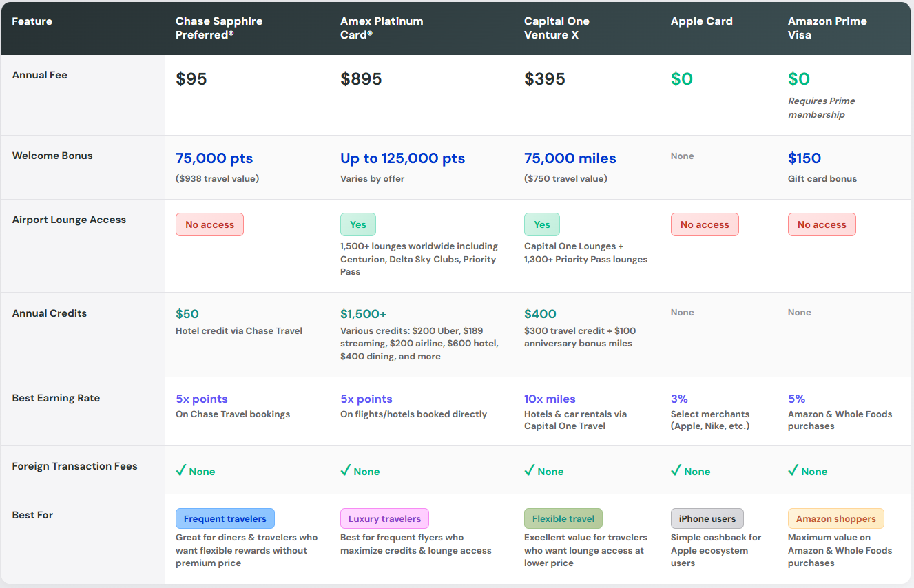The height and width of the screenshot is (588, 914).
Task: Click the Requires Prime membership note
Action: coord(822,107)
